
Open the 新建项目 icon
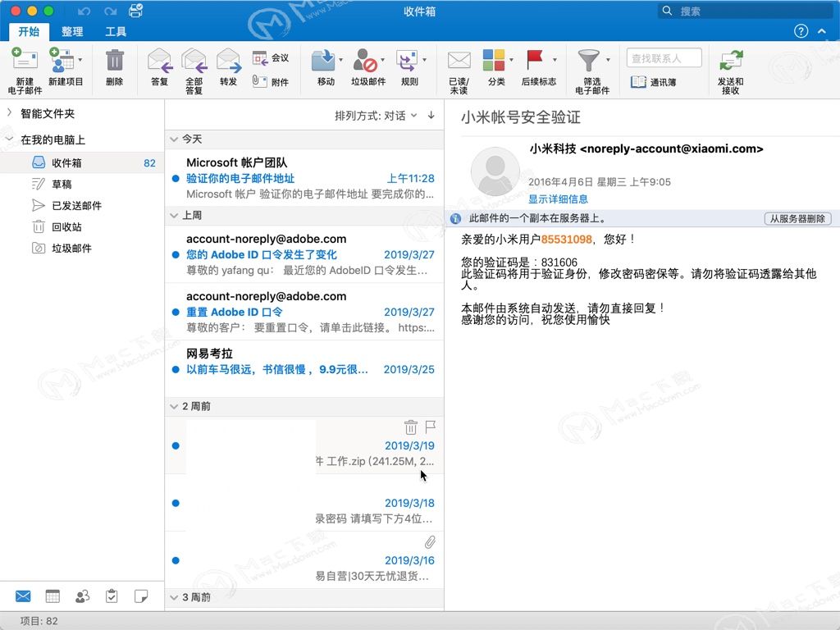(x=62, y=60)
